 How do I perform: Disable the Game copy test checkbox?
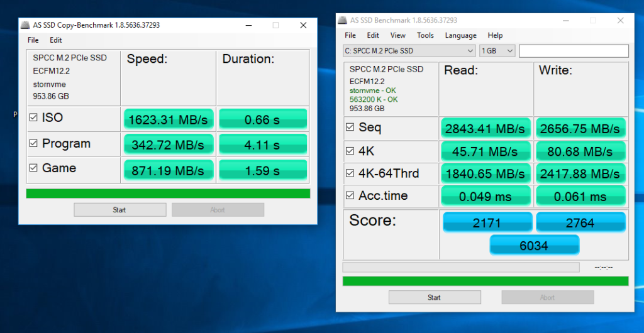33,168
